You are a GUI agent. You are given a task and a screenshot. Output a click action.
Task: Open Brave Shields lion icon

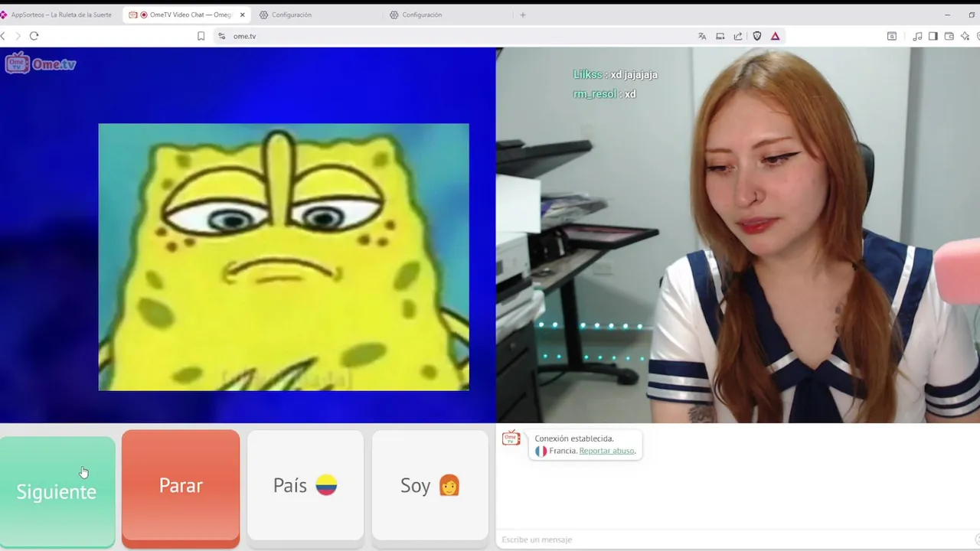(757, 36)
